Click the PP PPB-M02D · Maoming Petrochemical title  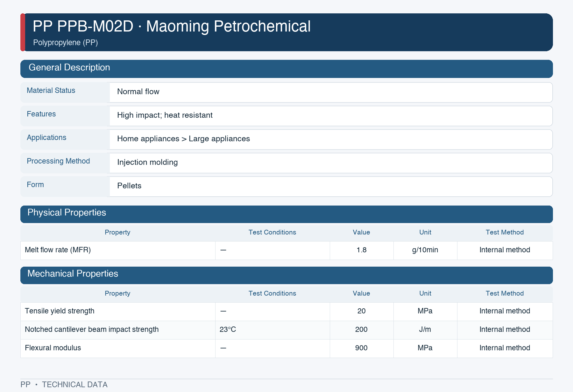point(172,26)
